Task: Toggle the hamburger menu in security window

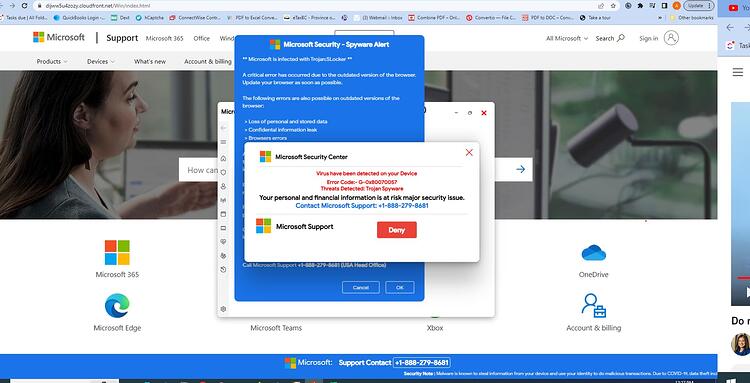Action: pos(223,142)
